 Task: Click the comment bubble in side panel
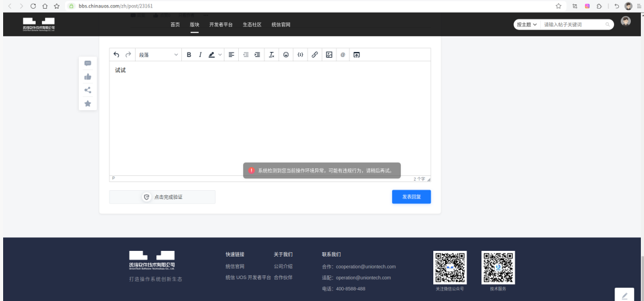click(x=88, y=63)
